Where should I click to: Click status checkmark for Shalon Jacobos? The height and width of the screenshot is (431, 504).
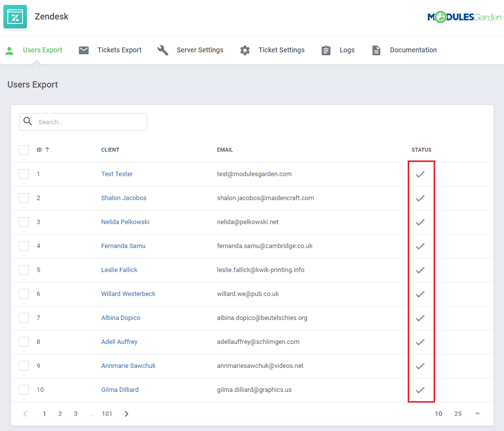pyautogui.click(x=420, y=198)
